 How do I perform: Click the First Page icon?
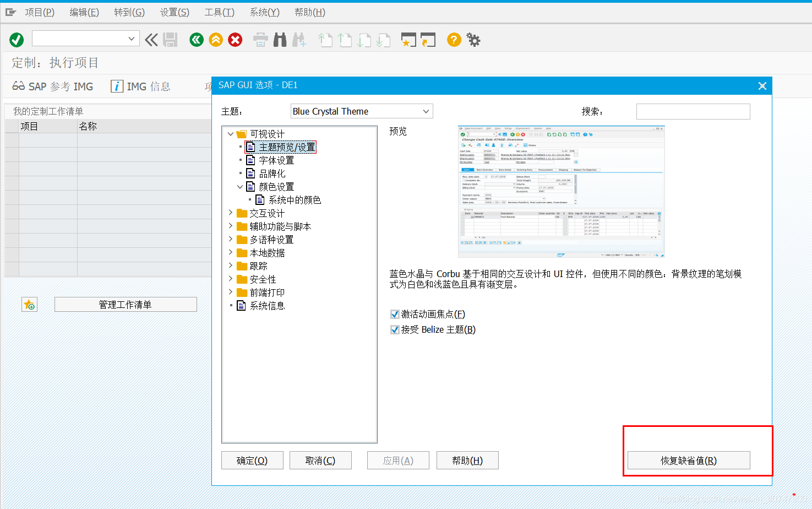pos(325,40)
